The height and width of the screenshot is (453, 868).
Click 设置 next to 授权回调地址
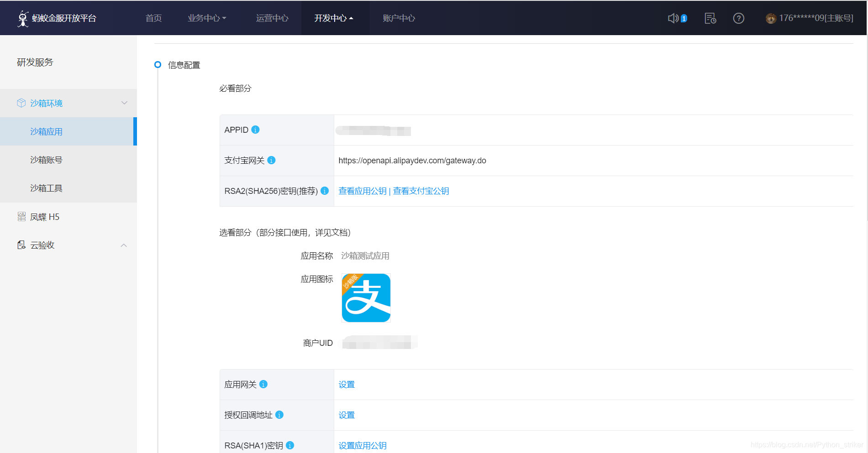pyautogui.click(x=347, y=415)
